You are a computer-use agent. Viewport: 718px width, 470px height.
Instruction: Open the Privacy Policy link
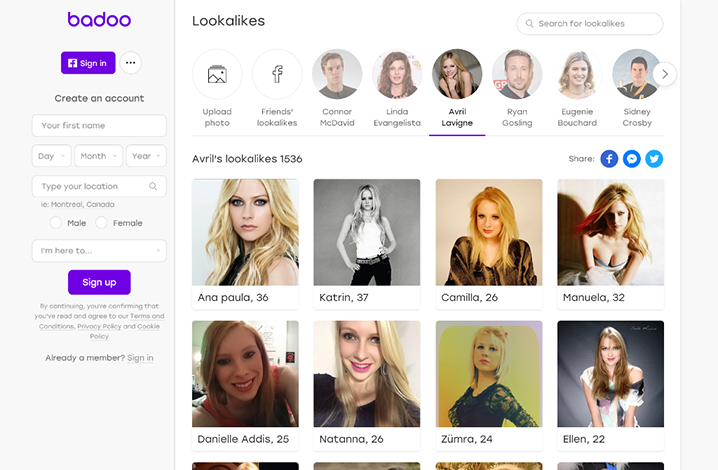point(99,326)
